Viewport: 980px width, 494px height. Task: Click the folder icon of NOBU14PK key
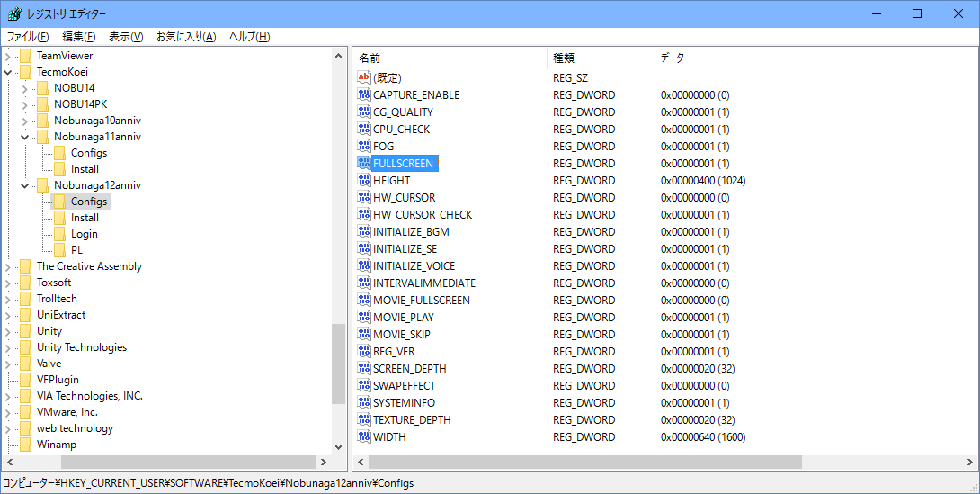[x=43, y=104]
